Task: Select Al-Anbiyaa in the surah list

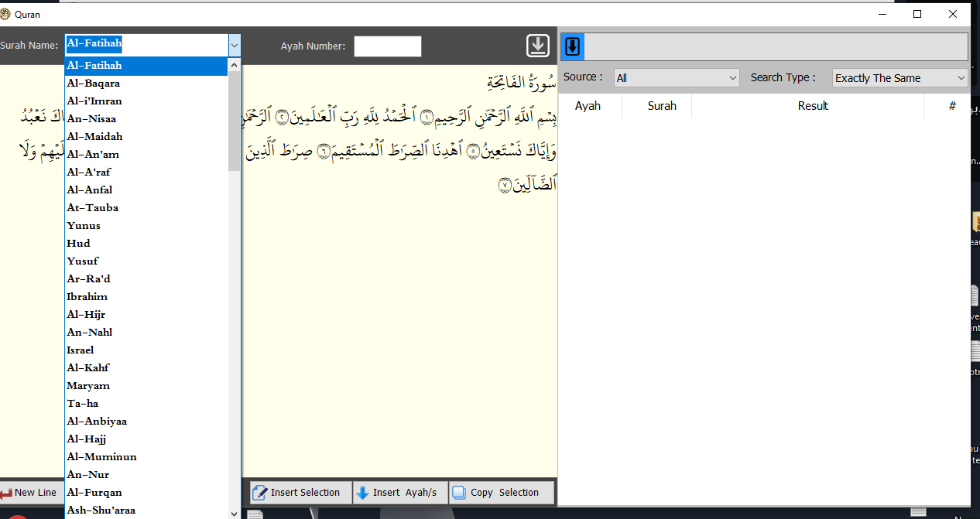Action: (x=146, y=422)
